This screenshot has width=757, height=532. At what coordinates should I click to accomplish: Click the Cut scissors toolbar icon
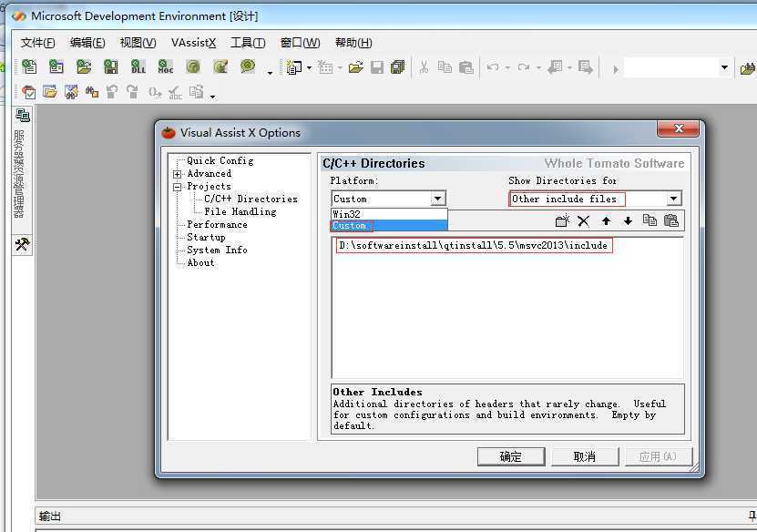coord(424,67)
